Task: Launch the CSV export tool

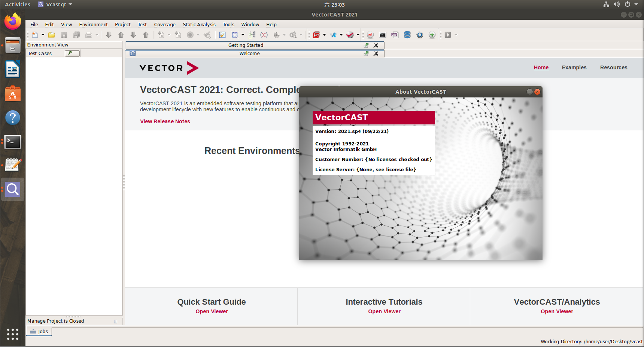Action: pos(394,34)
